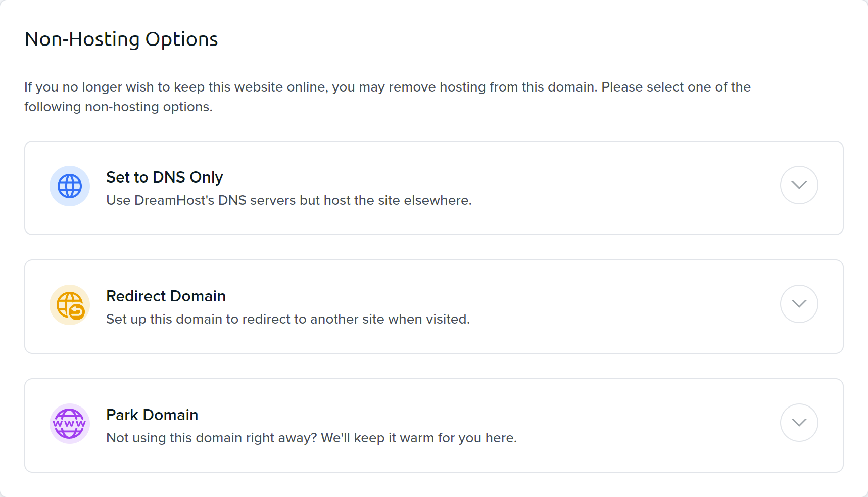Click 'another site when visited' phrase
868x497 pixels.
click(x=390, y=319)
